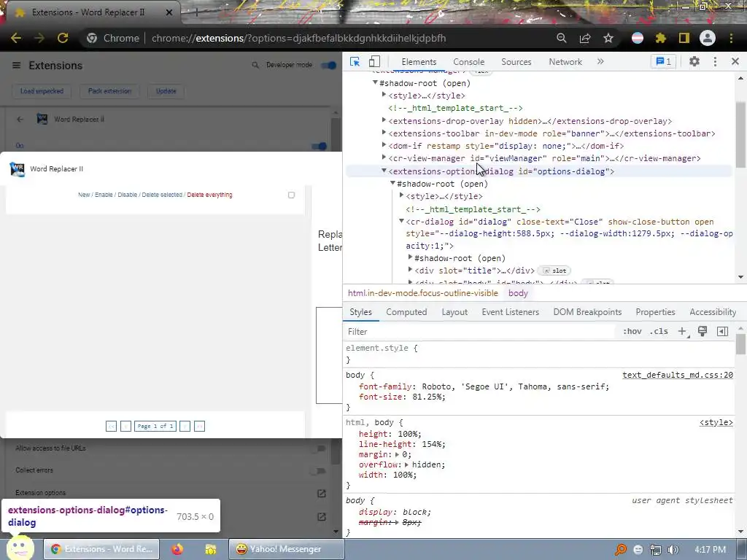This screenshot has height=560, width=747.
Task: Open the Sources tab
Action: pos(516,62)
